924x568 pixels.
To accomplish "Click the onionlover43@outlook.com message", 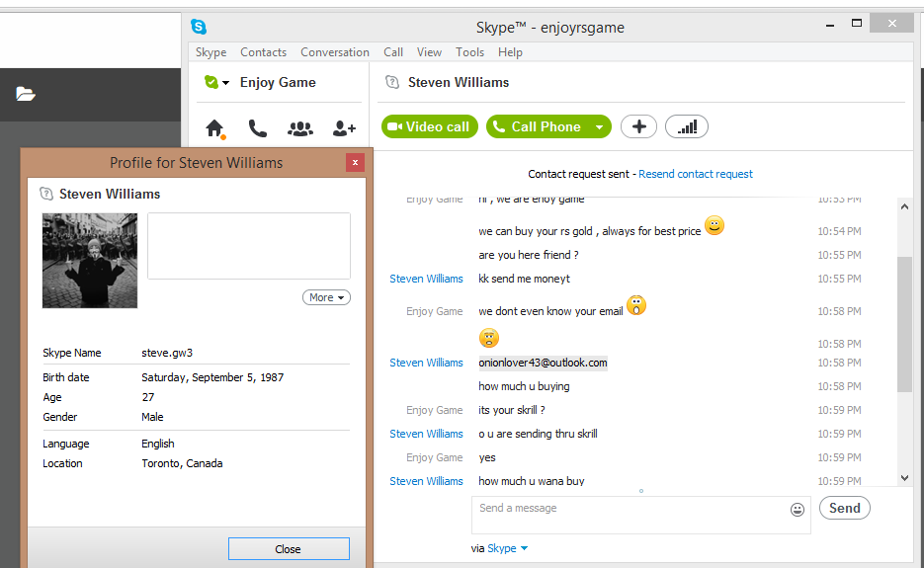I will coord(543,363).
